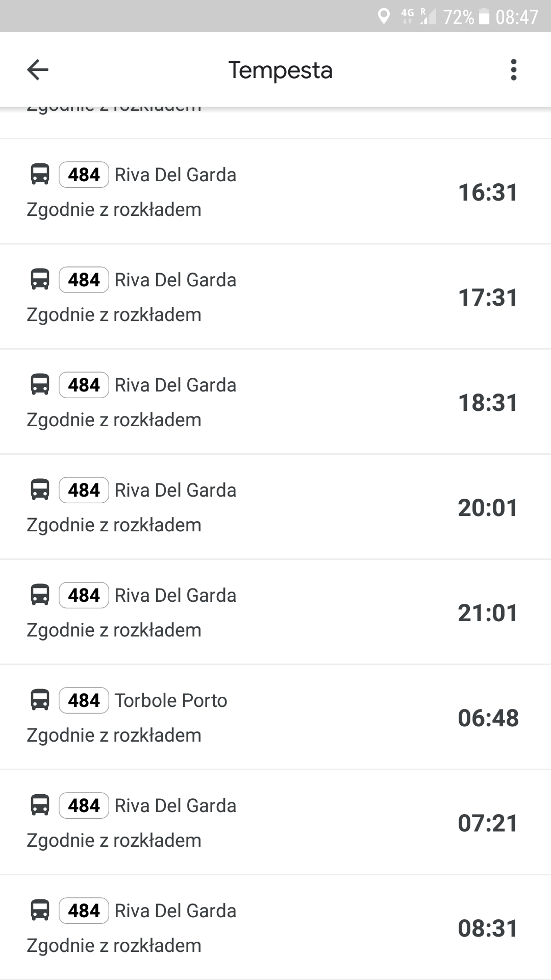Select the 484 badge for Torbole Porto

click(84, 700)
